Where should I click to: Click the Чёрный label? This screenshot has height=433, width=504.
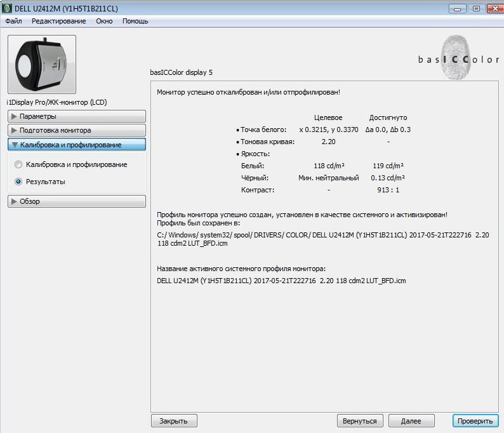coord(255,178)
